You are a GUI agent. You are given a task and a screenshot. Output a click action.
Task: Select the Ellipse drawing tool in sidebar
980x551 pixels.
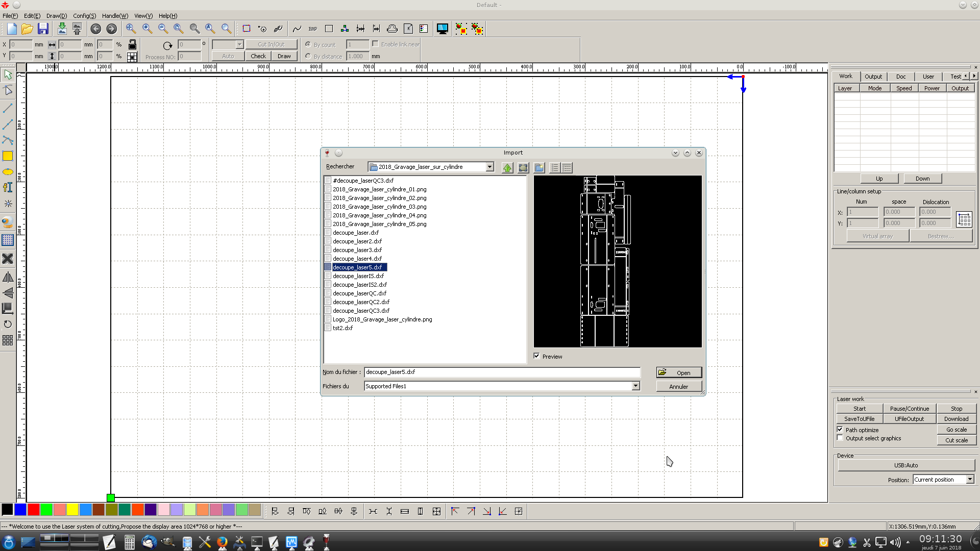tap(8, 172)
